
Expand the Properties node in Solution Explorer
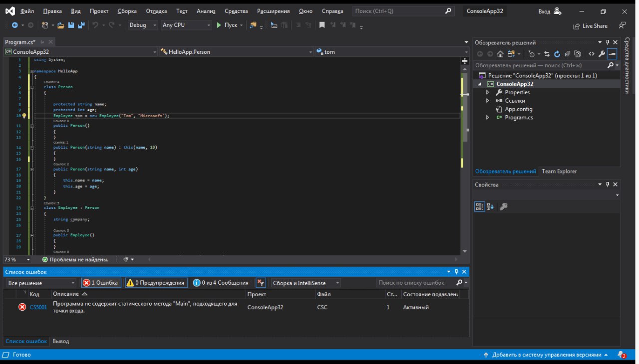tap(487, 92)
